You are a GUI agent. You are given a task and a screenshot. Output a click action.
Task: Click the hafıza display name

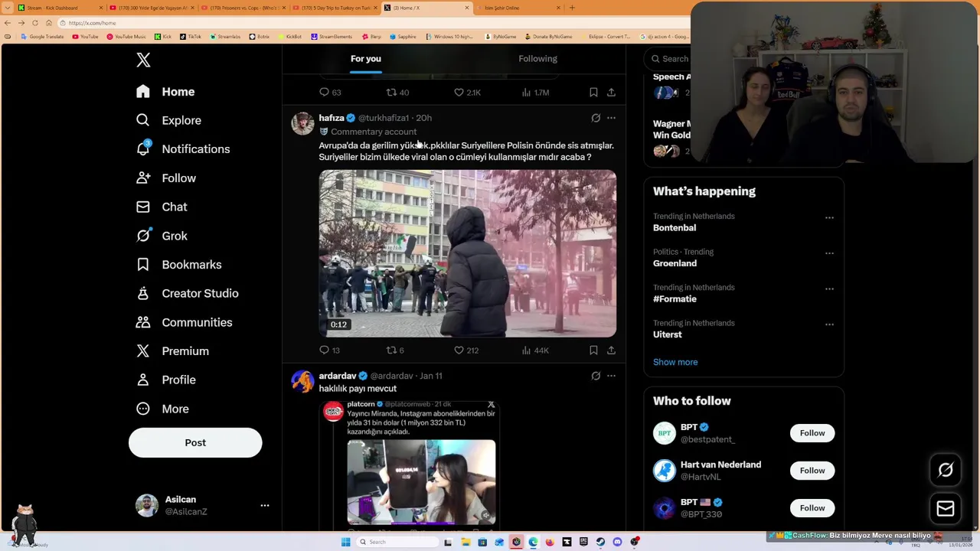(332, 118)
